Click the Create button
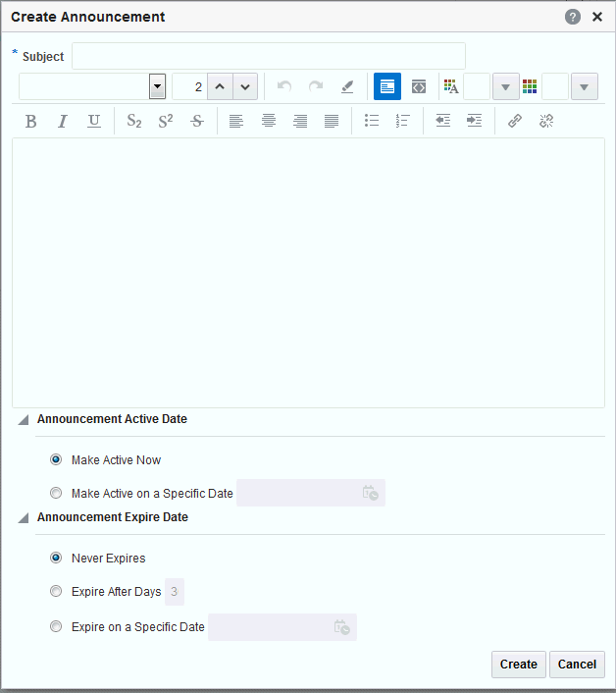The width and height of the screenshot is (616, 693). 519,665
